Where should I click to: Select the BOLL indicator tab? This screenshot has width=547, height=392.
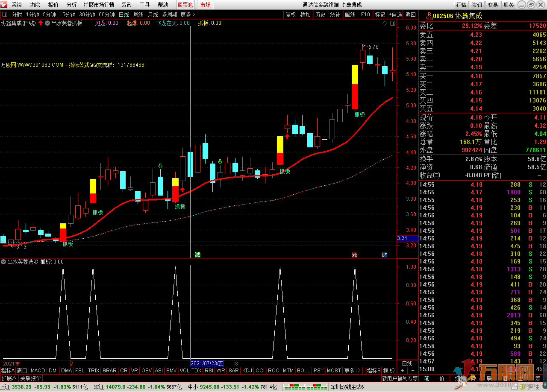(303, 371)
